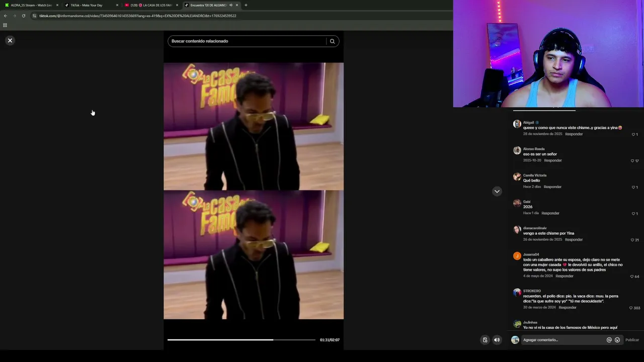Screen dimensions: 644x362
Task: Click the browser Forward arrow
Action: click(14, 16)
